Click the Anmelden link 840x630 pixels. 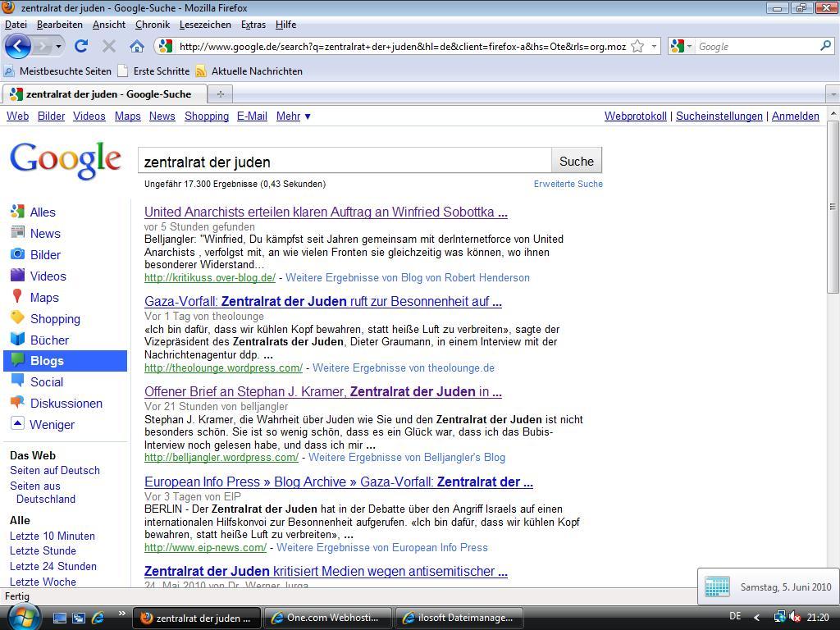coord(796,116)
